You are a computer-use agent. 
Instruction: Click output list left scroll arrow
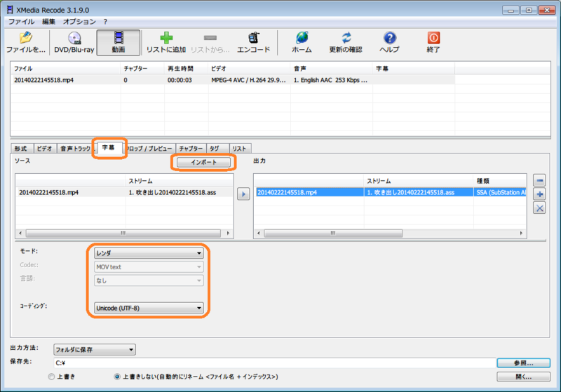tap(259, 234)
